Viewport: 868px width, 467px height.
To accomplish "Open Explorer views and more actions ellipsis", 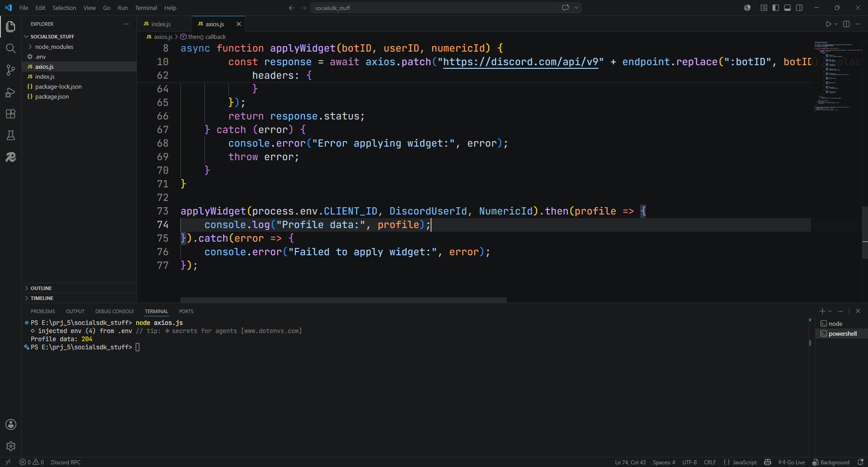I will click(126, 24).
